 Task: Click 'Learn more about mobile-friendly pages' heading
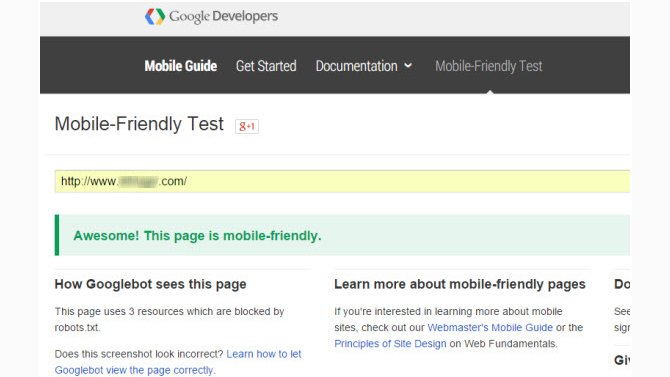pyautogui.click(x=460, y=284)
